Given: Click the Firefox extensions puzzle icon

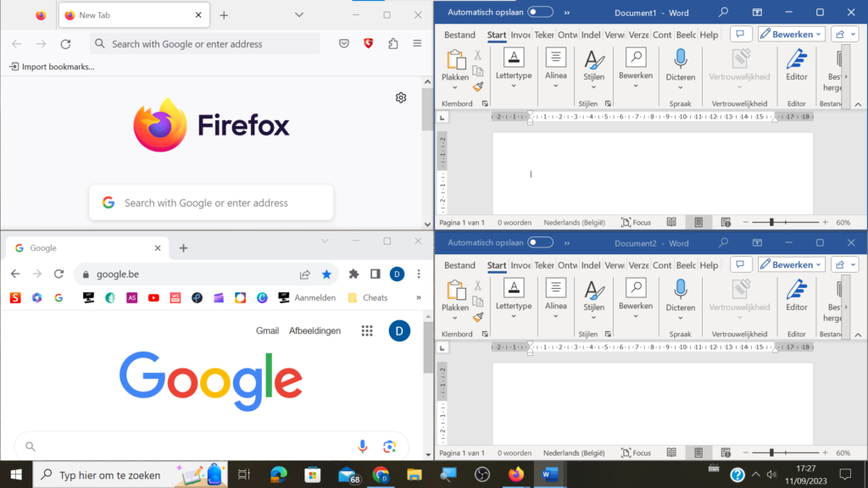Looking at the screenshot, I should (393, 44).
